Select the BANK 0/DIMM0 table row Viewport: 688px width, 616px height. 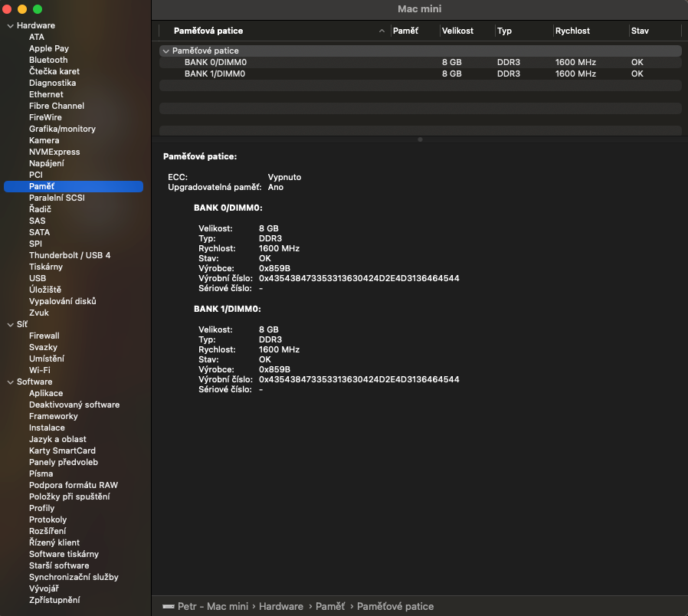tap(420, 62)
